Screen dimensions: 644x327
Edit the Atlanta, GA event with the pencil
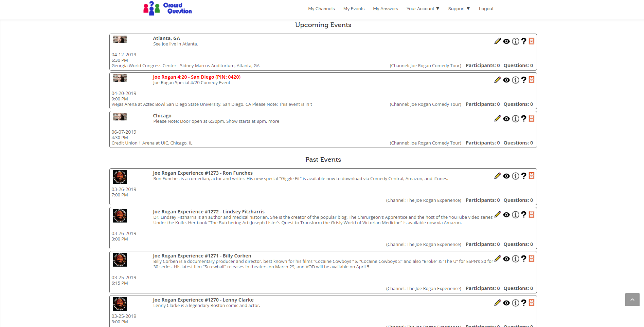498,41
